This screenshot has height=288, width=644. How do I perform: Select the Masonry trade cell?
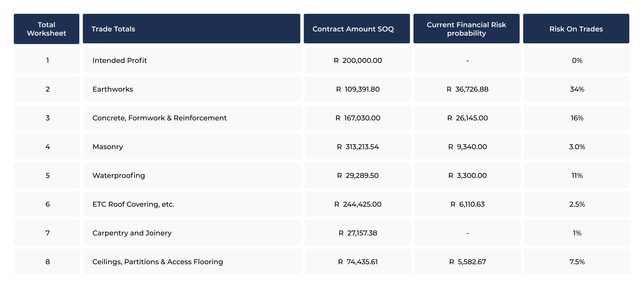[x=108, y=147]
